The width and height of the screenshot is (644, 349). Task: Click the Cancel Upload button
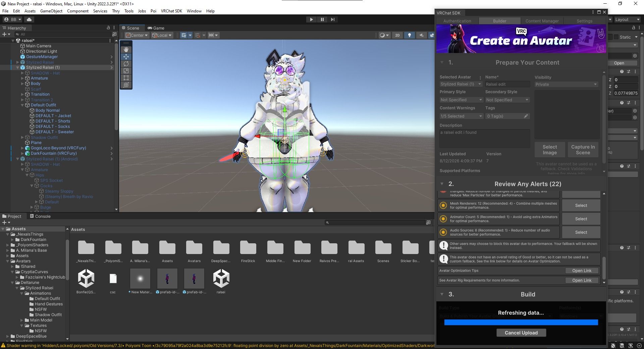tap(521, 333)
